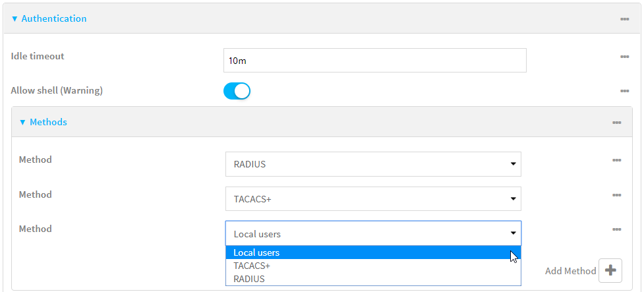Open the Method dropdown showing TACACS+
The width and height of the screenshot is (644, 292).
click(373, 198)
